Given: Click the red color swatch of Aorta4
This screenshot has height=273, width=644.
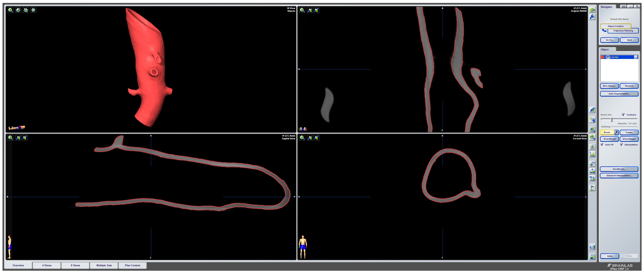Looking at the screenshot, I should 602,57.
